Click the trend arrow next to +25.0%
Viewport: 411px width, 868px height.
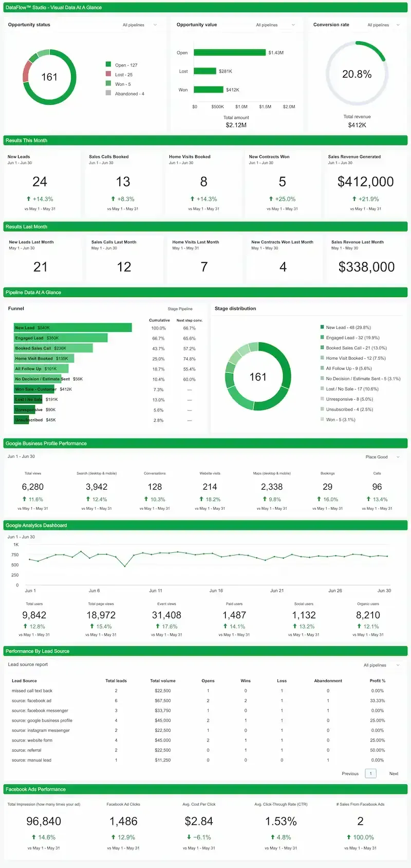[x=271, y=198]
